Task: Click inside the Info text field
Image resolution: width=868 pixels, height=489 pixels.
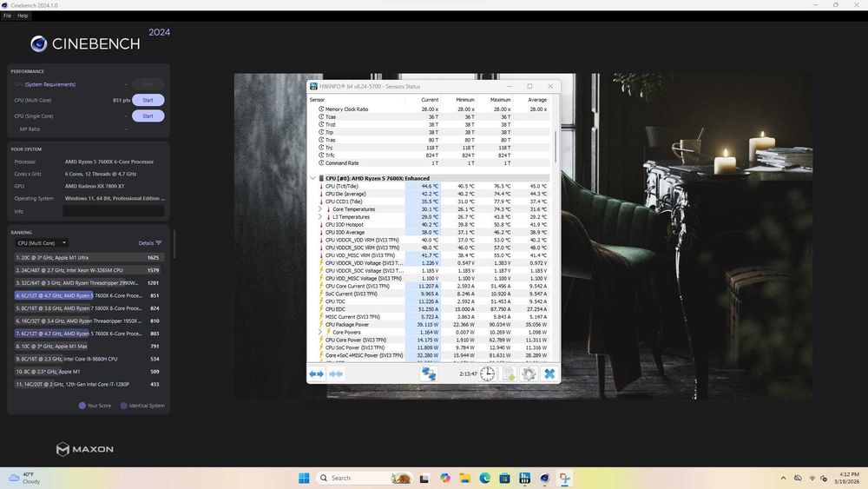Action: coord(114,211)
